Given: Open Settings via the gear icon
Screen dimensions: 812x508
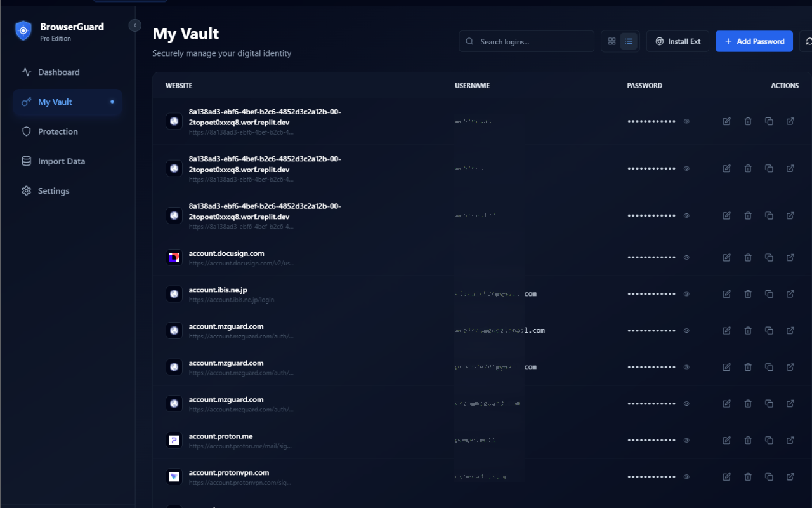Looking at the screenshot, I should (x=26, y=190).
